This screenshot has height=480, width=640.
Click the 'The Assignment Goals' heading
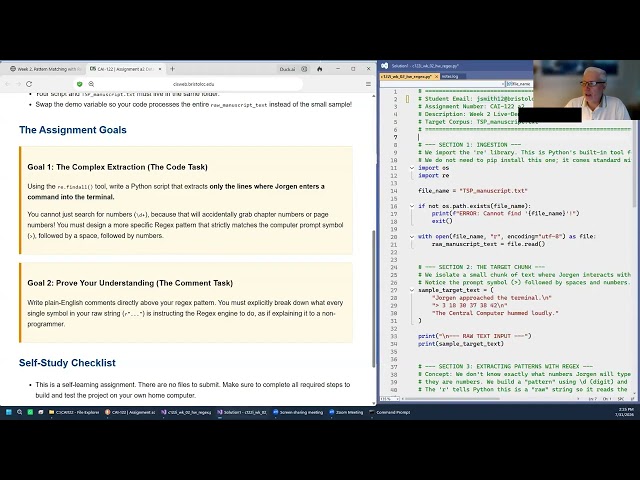(73, 130)
